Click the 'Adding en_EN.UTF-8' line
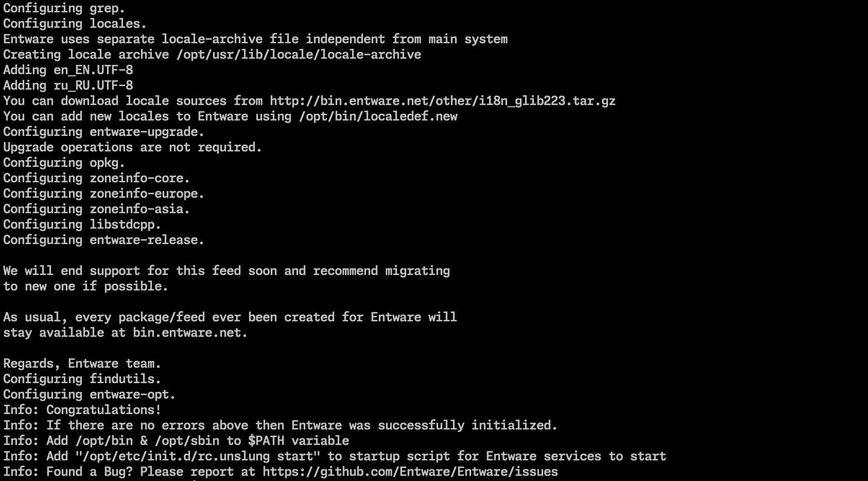Image resolution: width=868 pixels, height=481 pixels. pos(68,70)
